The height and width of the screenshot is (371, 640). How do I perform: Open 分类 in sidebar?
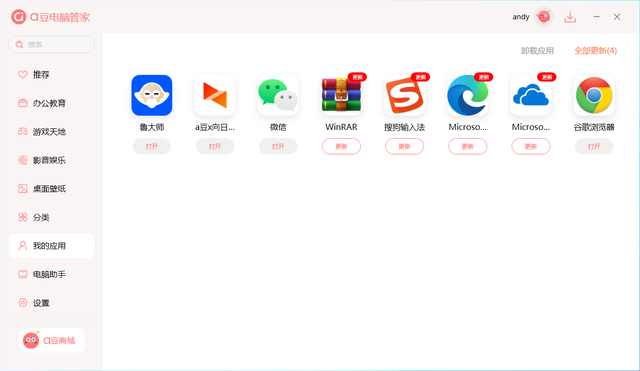[x=51, y=217]
